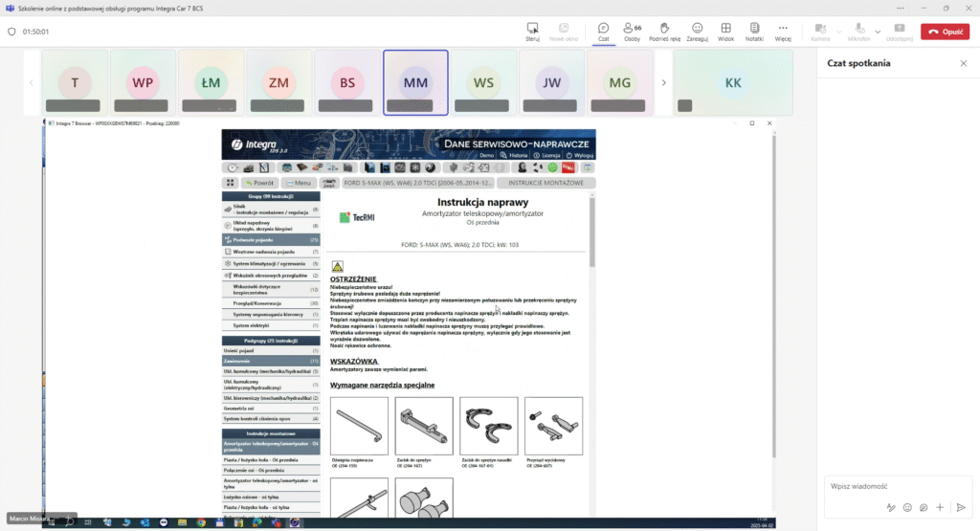Open the INSTRUKCJE MONTAŻOWE tab

click(546, 183)
